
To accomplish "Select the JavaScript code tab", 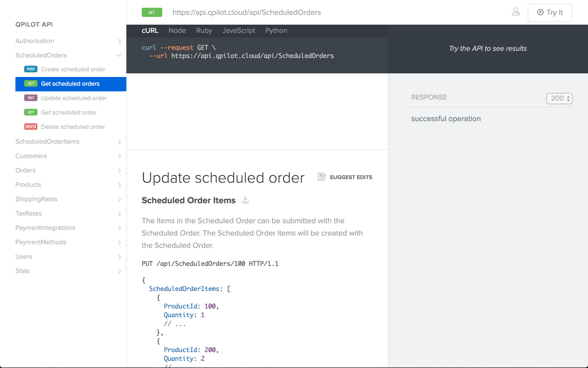I will tap(239, 31).
